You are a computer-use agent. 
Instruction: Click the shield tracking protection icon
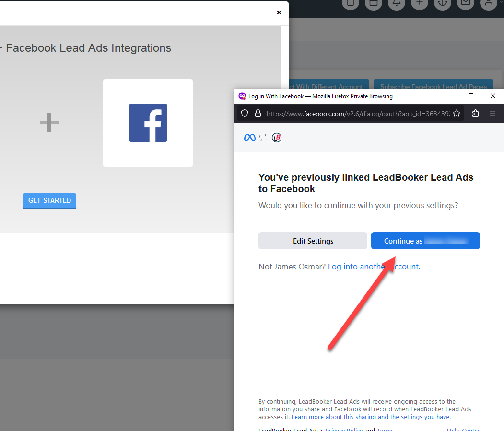[x=245, y=114]
